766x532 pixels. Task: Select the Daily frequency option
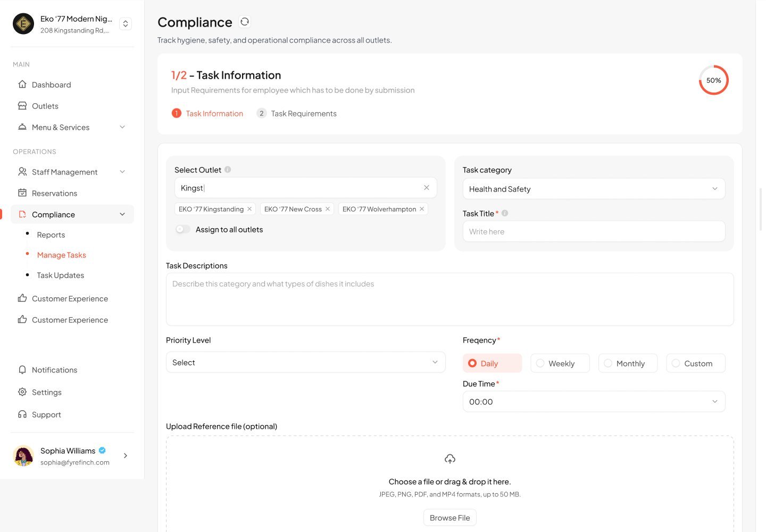pyautogui.click(x=492, y=363)
